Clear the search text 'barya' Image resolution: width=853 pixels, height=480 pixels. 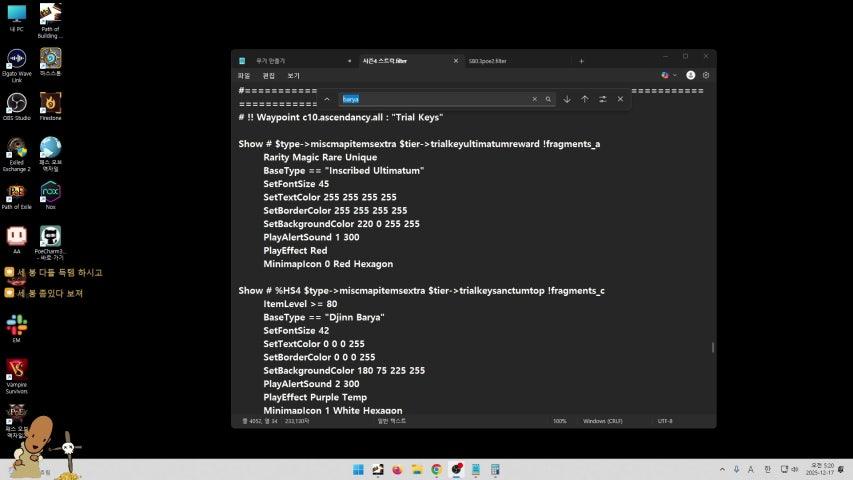click(x=534, y=99)
